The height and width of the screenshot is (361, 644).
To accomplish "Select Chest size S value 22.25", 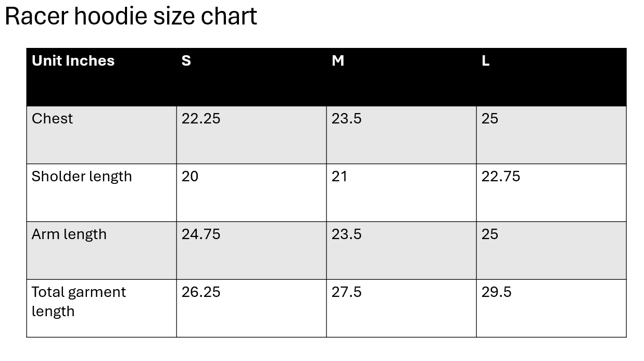I will [201, 119].
